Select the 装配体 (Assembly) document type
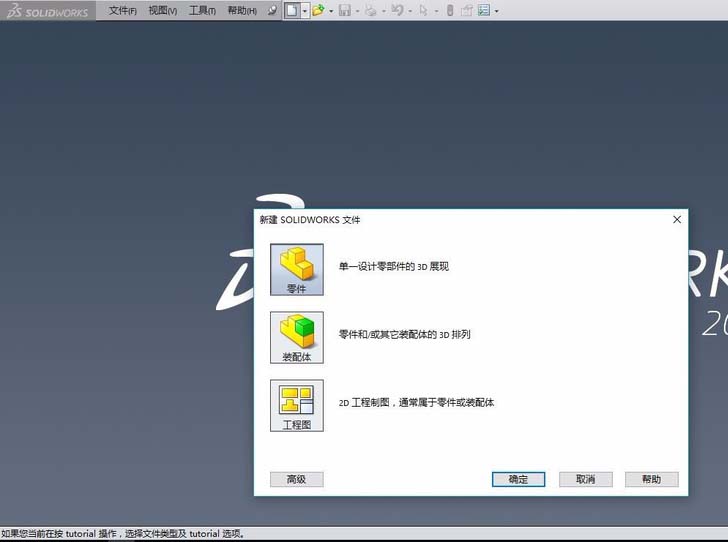 coord(297,337)
